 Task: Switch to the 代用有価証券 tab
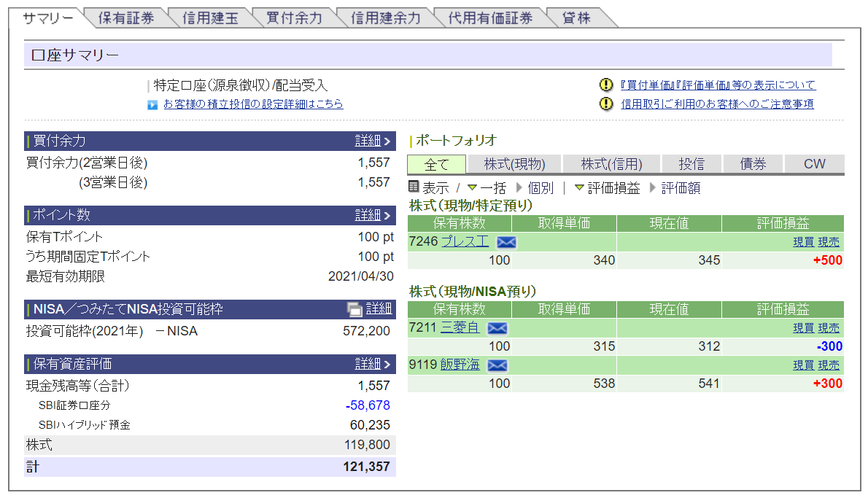click(490, 18)
